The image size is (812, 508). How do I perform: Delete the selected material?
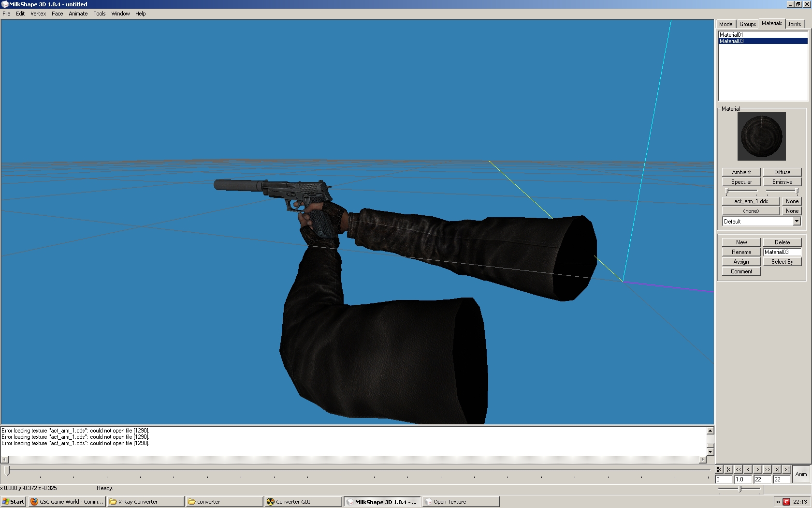782,242
